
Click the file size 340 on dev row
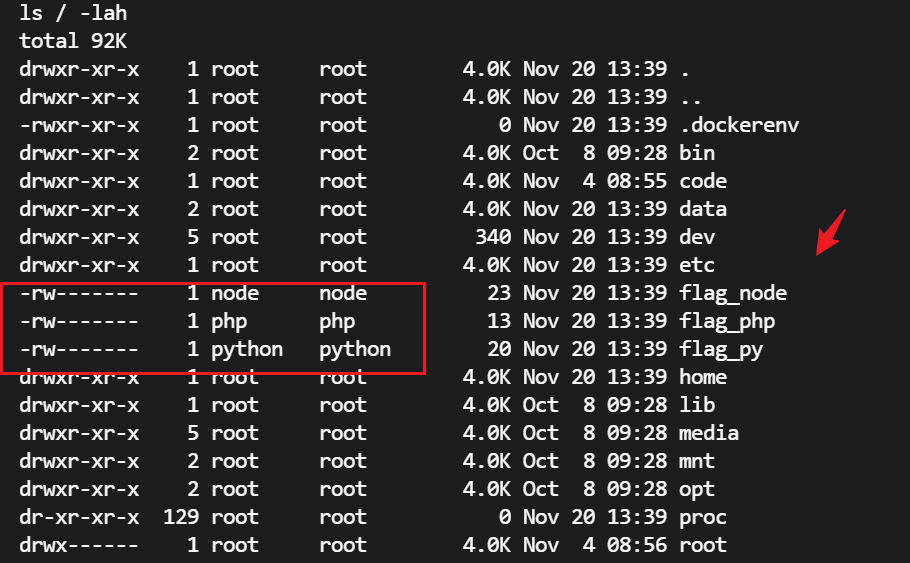point(494,238)
